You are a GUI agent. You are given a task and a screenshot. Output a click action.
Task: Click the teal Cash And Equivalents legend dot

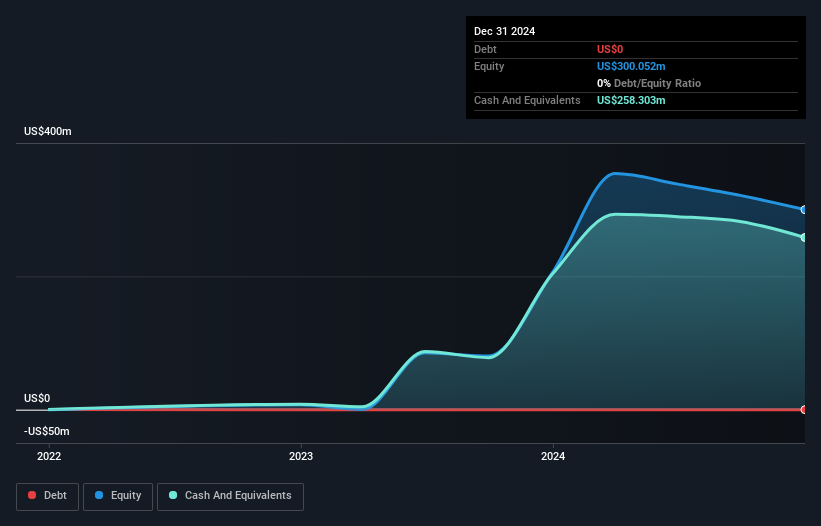pos(173,495)
